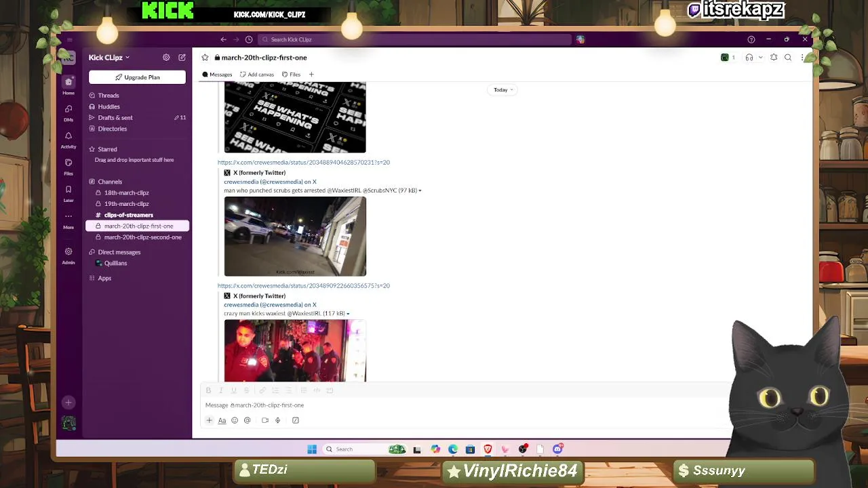
Task: Star the march-20th-clipz-first-one channel
Action: pyautogui.click(x=205, y=58)
